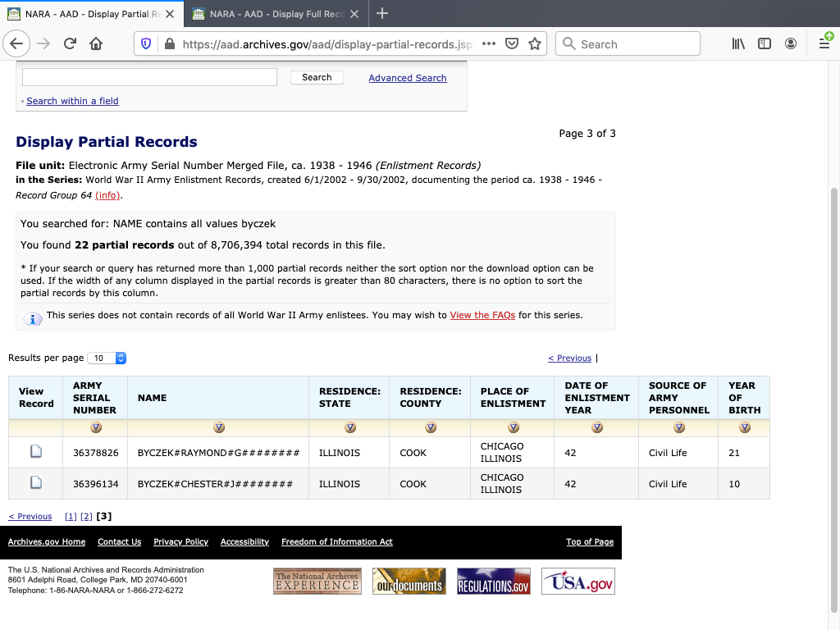Viewport: 840px width, 630px height.
Task: View record for Byczek Chester J
Action: (x=35, y=483)
